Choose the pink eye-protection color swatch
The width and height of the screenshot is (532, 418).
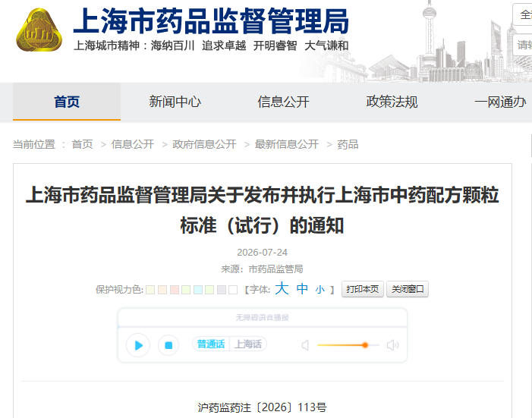pyautogui.click(x=175, y=290)
